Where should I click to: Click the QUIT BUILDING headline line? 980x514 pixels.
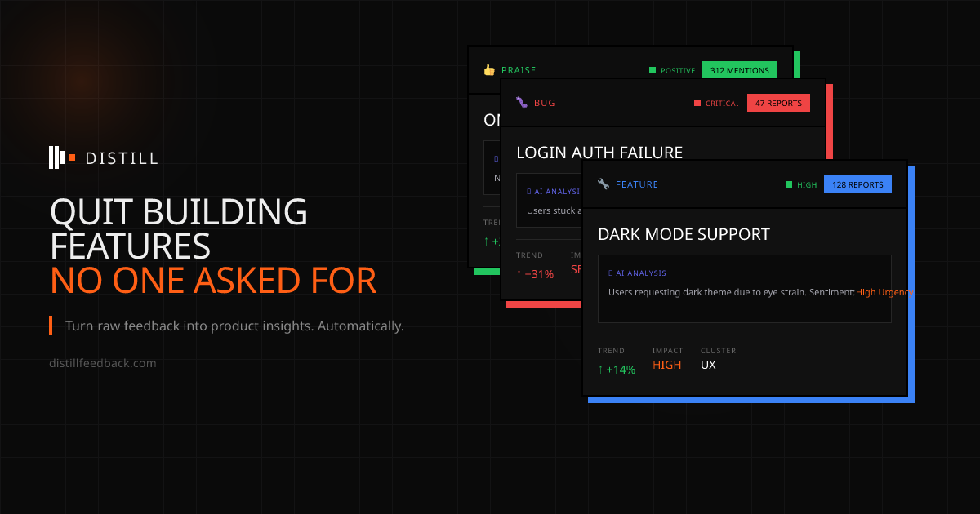[x=179, y=212]
